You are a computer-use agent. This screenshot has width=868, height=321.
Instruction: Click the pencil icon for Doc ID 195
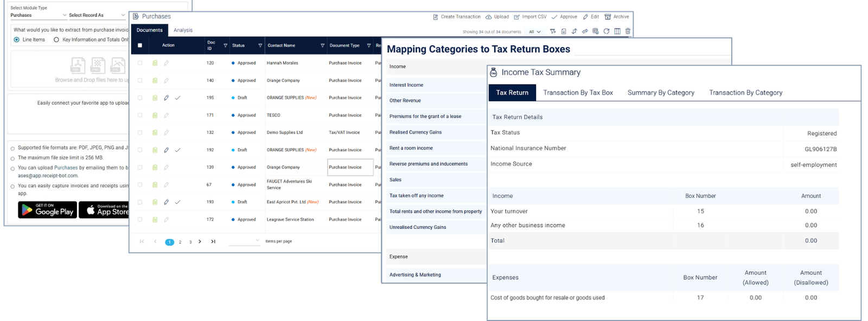166,98
